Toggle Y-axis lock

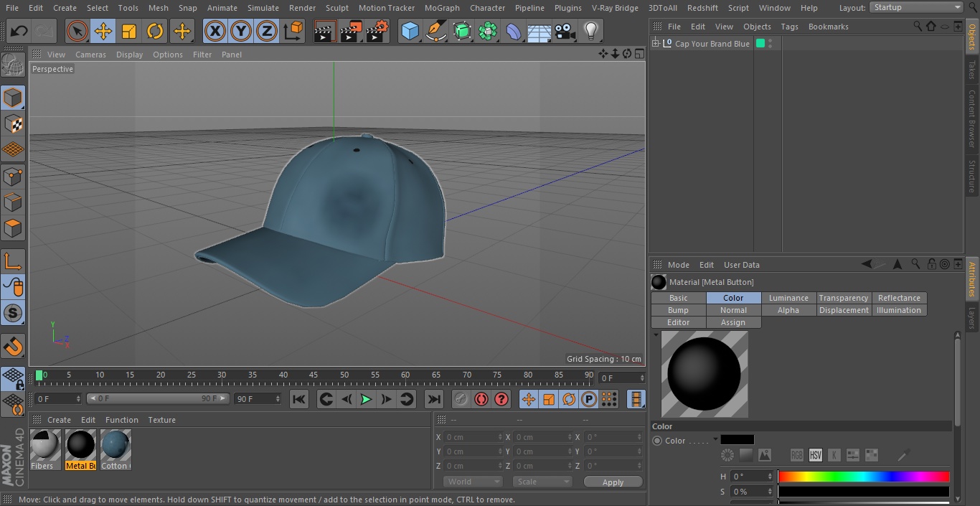point(241,32)
